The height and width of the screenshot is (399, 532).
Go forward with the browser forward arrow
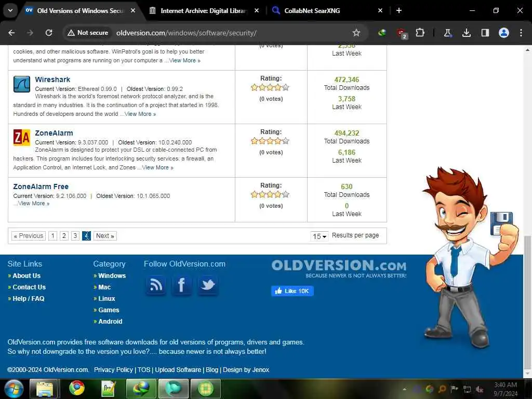coord(30,33)
